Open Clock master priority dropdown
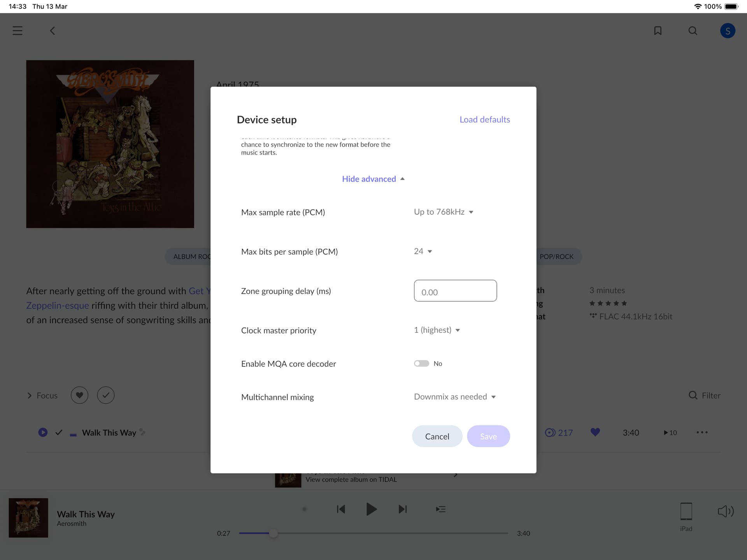 437,330
